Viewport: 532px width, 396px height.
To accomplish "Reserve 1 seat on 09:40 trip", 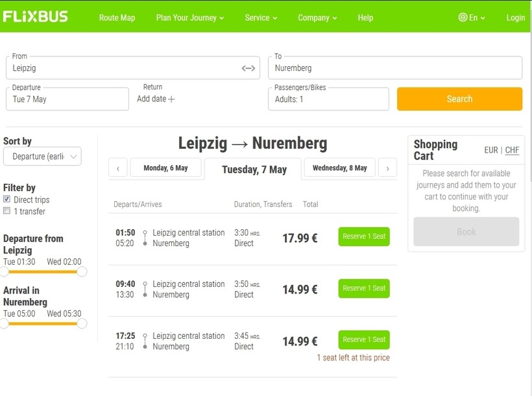I will coord(364,288).
